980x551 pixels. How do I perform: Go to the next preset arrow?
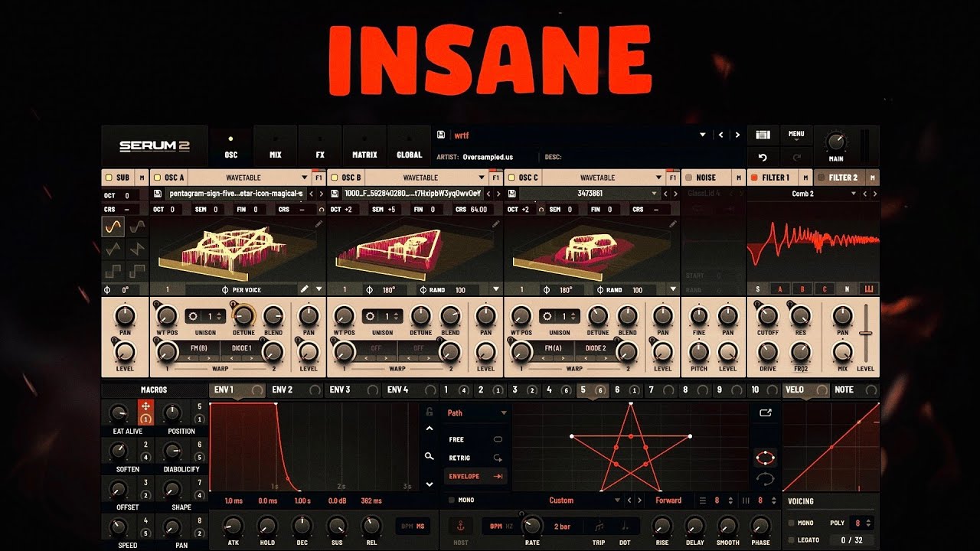tap(737, 135)
